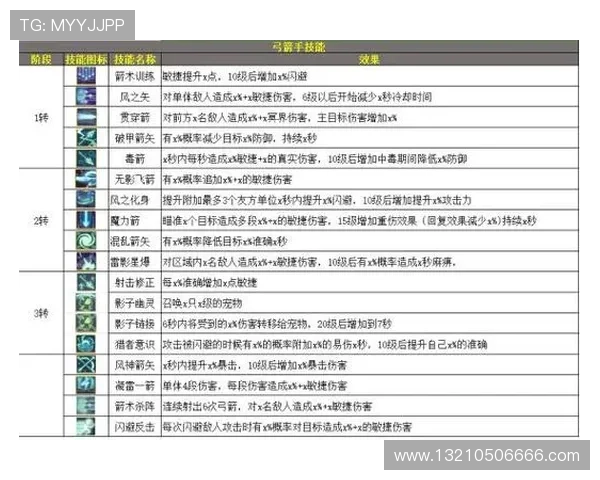Select the 2转 stage cell
Image resolution: width=600 pixels, height=480 pixels.
[x=41, y=221]
